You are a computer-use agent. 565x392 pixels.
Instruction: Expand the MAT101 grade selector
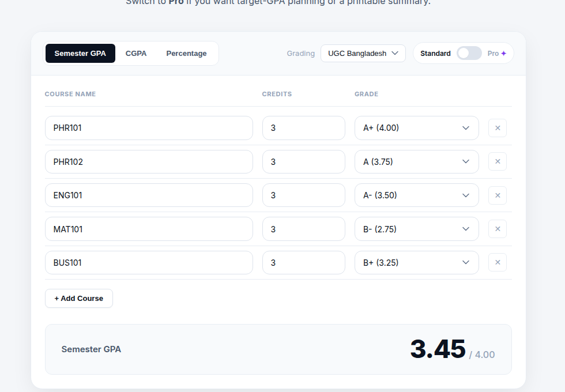pyautogui.click(x=416, y=229)
